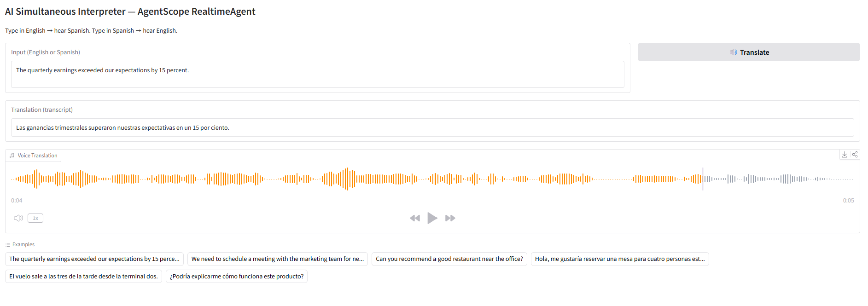Pick the 'El vuelo sale' example
This screenshot has height=306, width=868.
tap(84, 277)
